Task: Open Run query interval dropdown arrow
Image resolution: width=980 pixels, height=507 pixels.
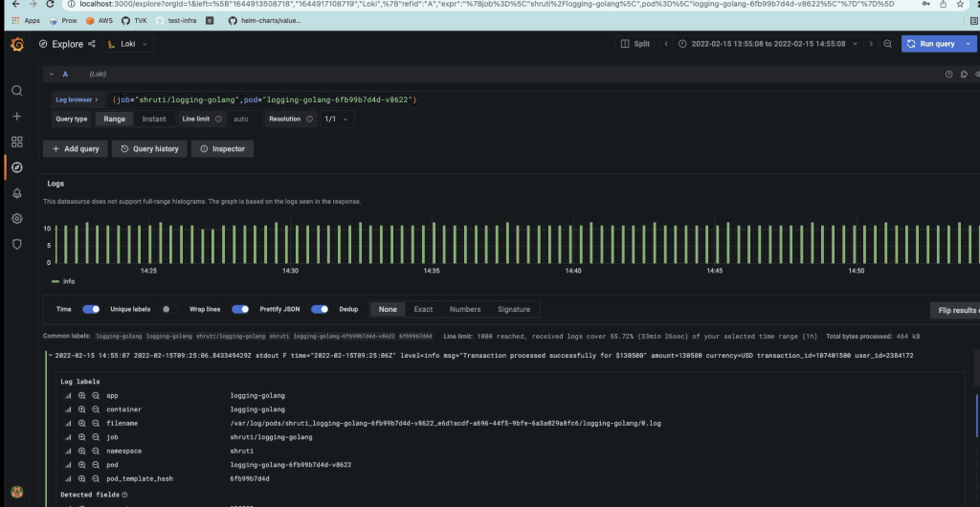Action: [969, 44]
